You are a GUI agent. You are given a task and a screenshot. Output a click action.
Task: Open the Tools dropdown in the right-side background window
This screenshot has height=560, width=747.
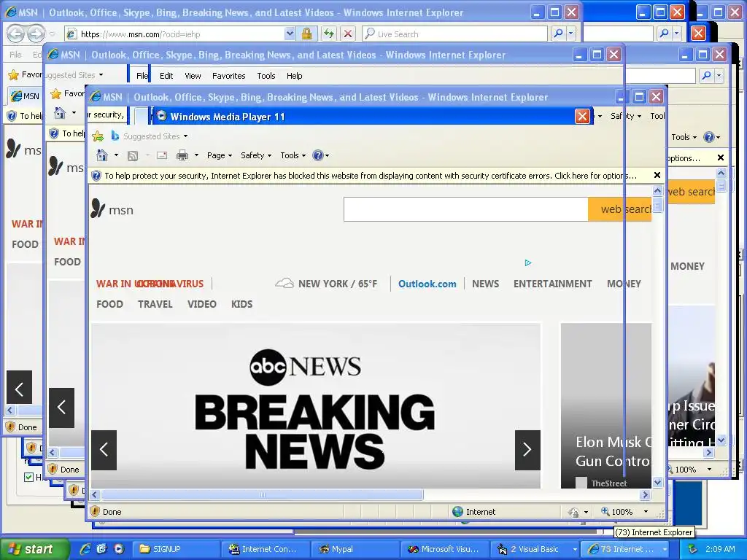coord(684,137)
